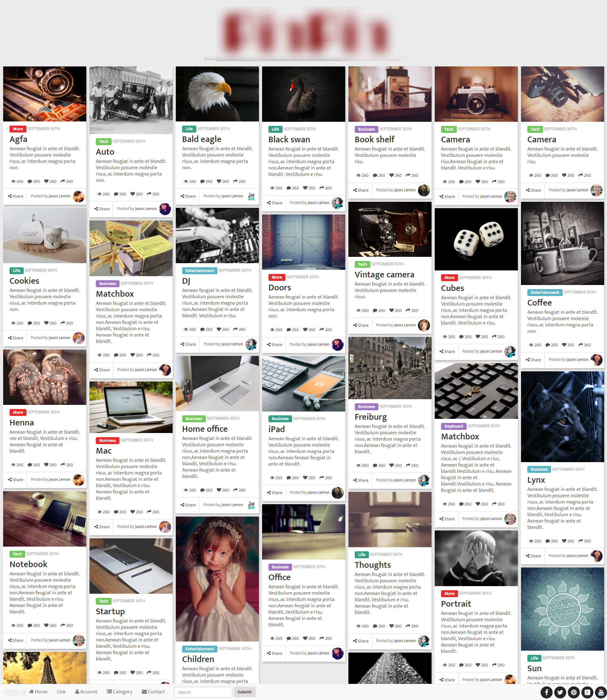Click the forward arrow icon on Freiburg card
Image resolution: width=607 pixels, height=700 pixels.
[408, 465]
